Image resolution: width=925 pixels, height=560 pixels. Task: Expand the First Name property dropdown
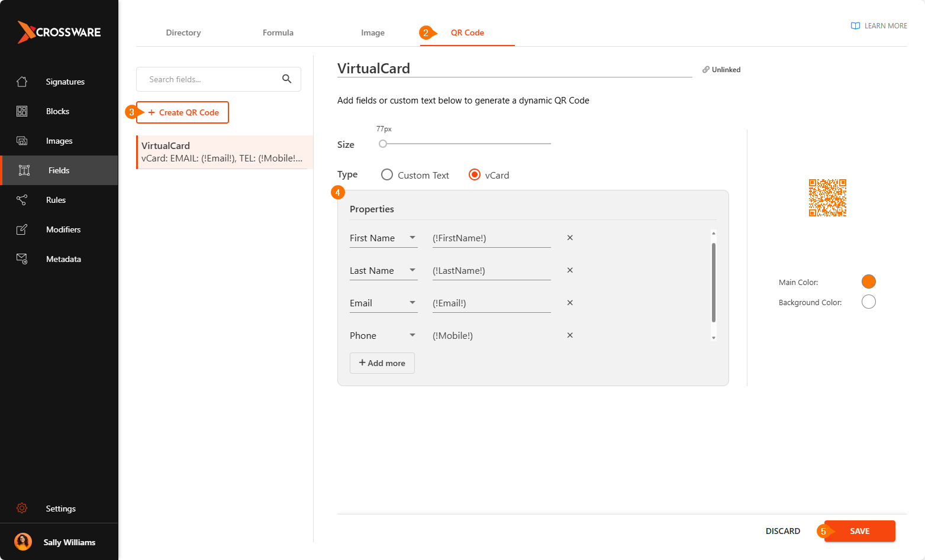[412, 238]
